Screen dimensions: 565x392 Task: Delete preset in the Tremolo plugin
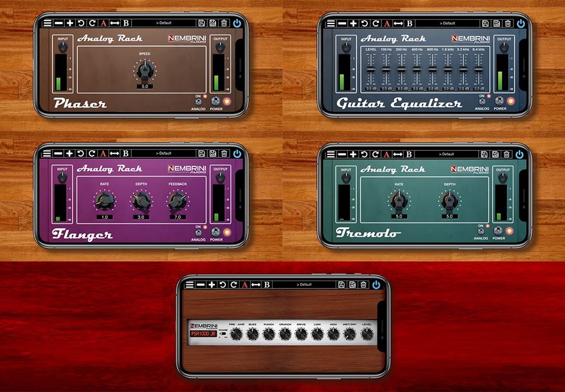(506, 154)
